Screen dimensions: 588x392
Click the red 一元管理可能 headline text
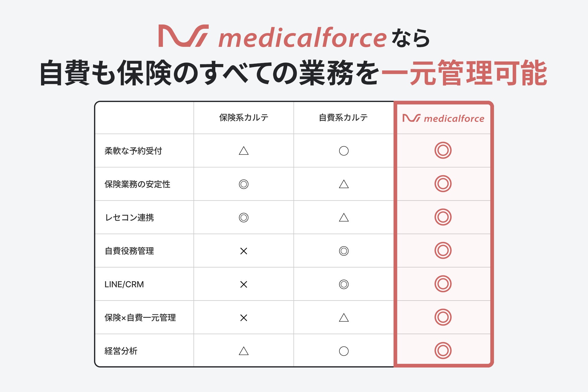(464, 73)
